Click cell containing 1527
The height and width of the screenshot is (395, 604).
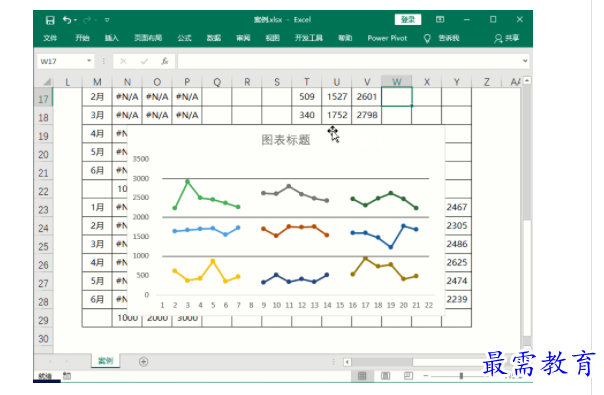[337, 97]
